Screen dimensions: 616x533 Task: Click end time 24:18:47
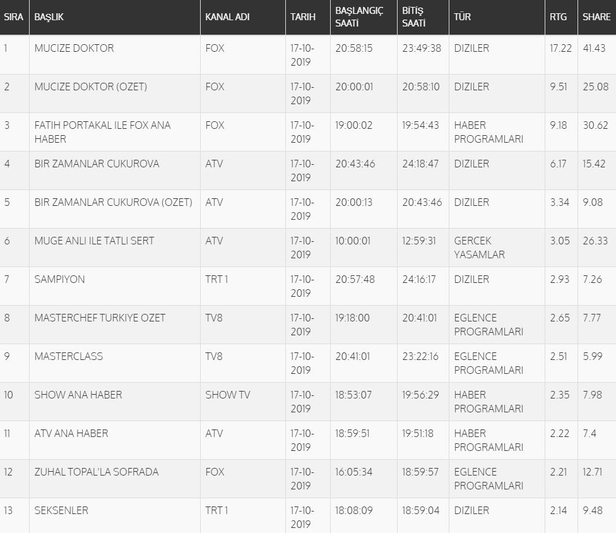click(x=420, y=164)
